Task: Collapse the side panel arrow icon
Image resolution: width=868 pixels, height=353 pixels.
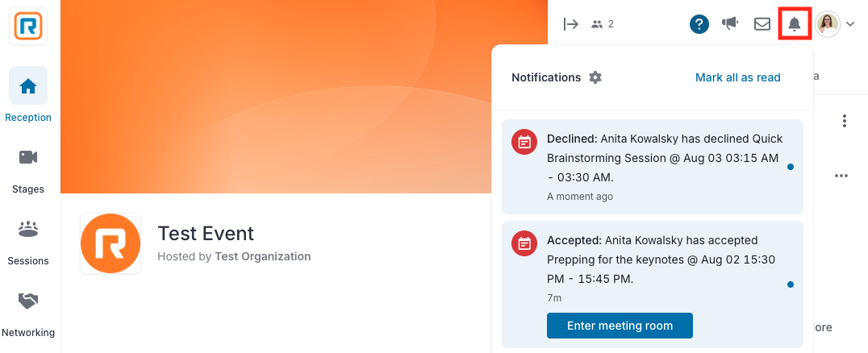Action: pos(570,24)
